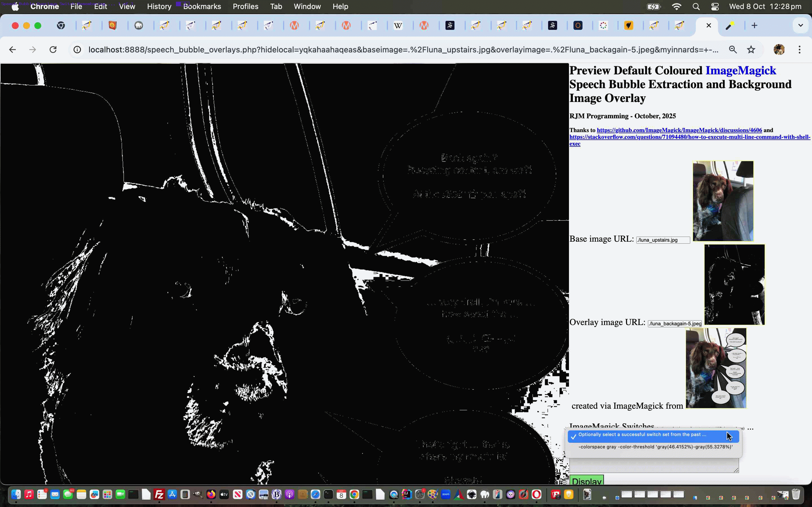Select the colorspace gray color-threshold option
Viewport: 812px width, 507px height.
(655, 447)
